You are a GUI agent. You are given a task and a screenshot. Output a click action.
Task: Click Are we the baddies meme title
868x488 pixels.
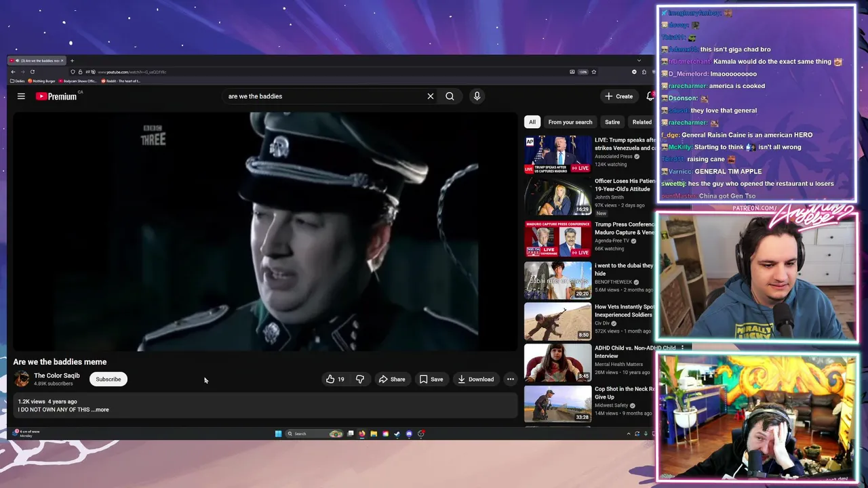coord(60,362)
